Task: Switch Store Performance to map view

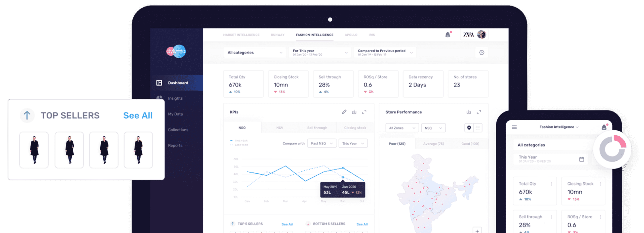Action: coord(469,128)
